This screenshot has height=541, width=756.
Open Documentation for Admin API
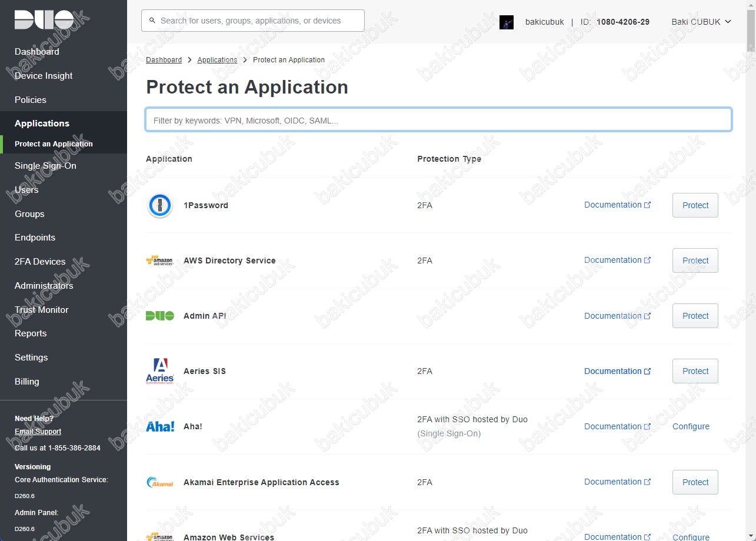click(617, 316)
